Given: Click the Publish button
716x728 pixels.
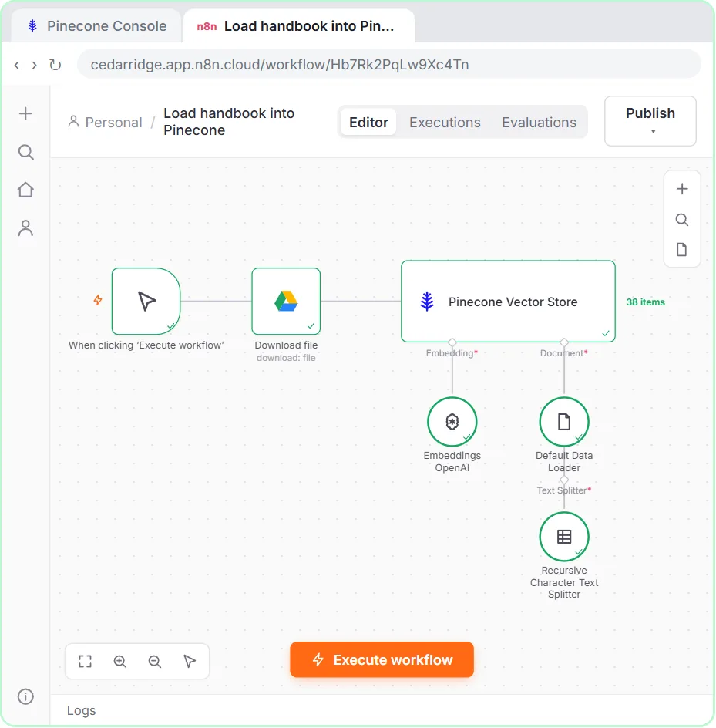Looking at the screenshot, I should [x=650, y=121].
